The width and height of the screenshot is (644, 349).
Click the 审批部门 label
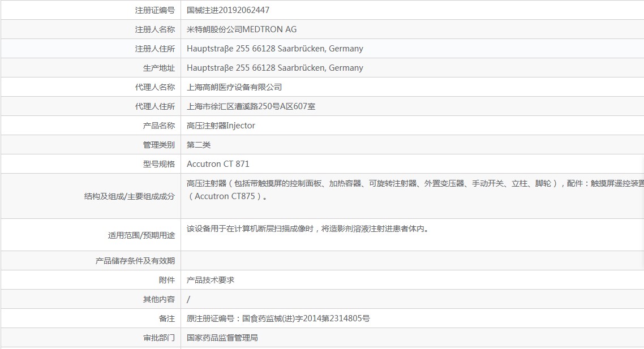(159, 338)
